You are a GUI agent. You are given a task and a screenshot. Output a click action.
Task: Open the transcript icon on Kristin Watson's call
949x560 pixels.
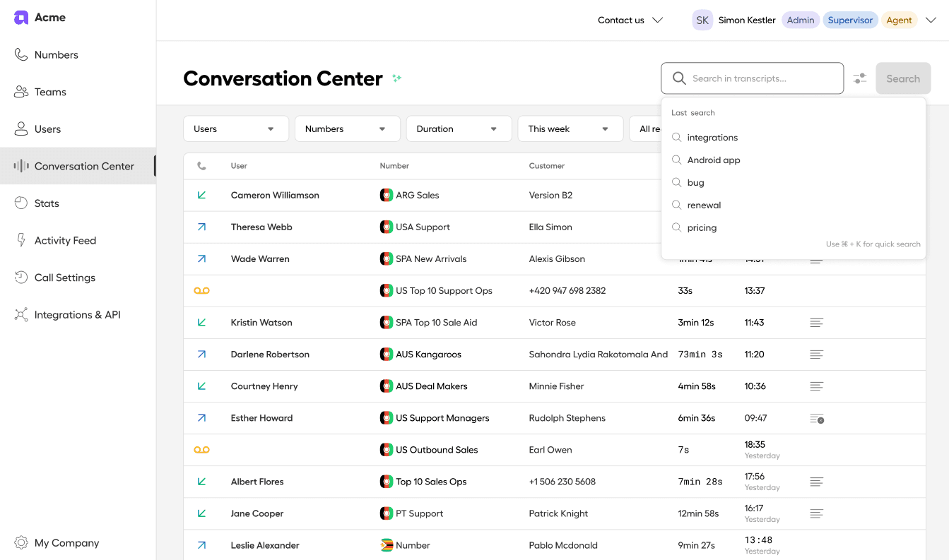pyautogui.click(x=816, y=322)
